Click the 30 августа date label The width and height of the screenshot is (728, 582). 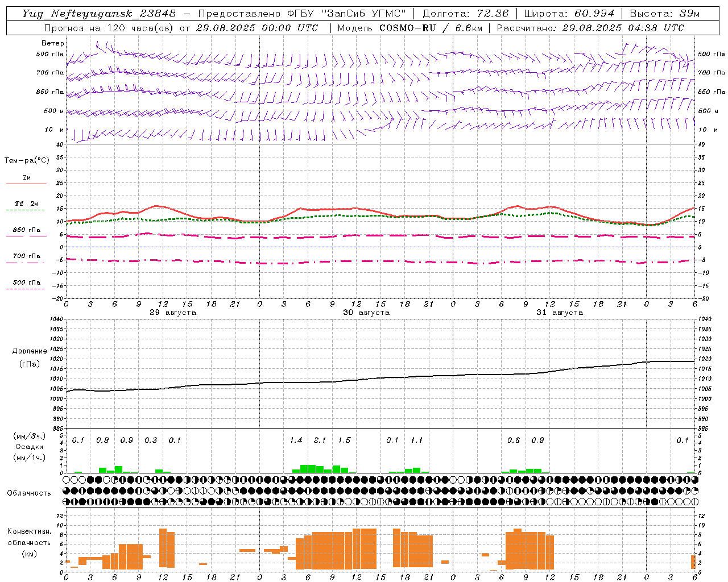point(366,313)
